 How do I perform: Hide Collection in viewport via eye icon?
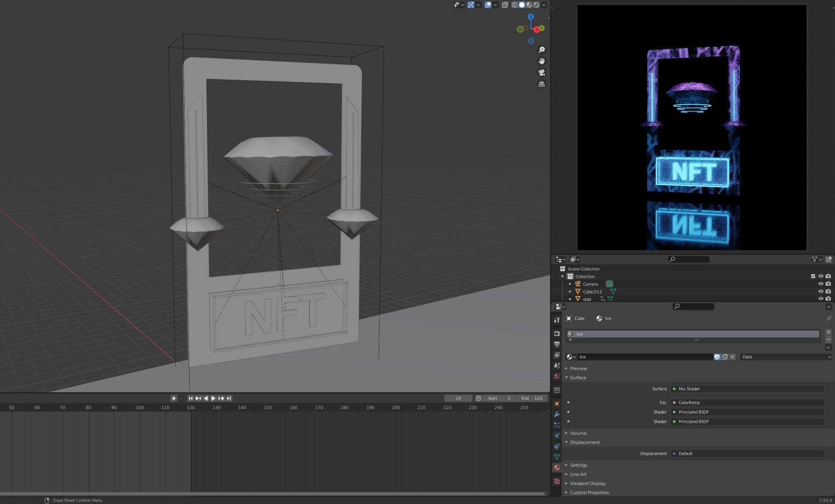821,276
